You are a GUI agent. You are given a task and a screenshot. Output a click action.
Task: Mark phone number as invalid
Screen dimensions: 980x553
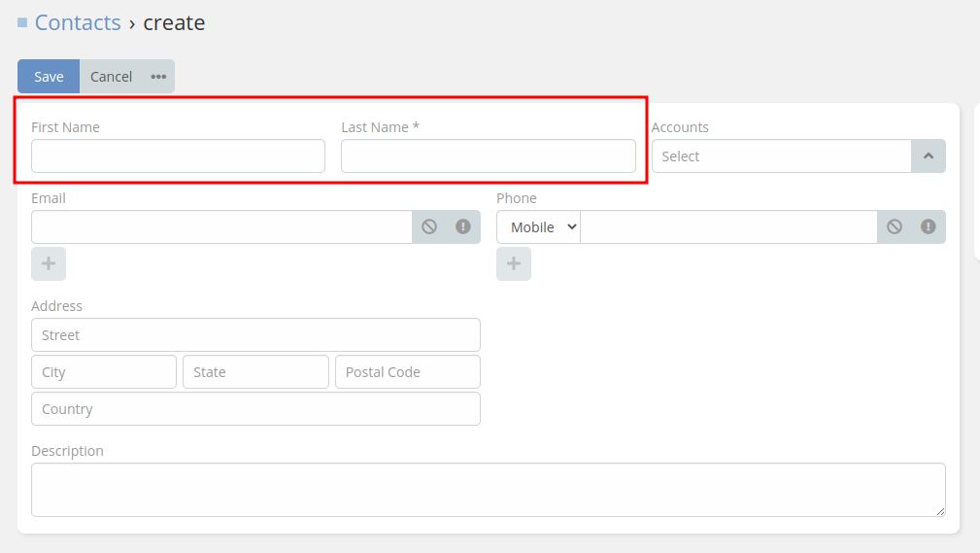tap(929, 226)
